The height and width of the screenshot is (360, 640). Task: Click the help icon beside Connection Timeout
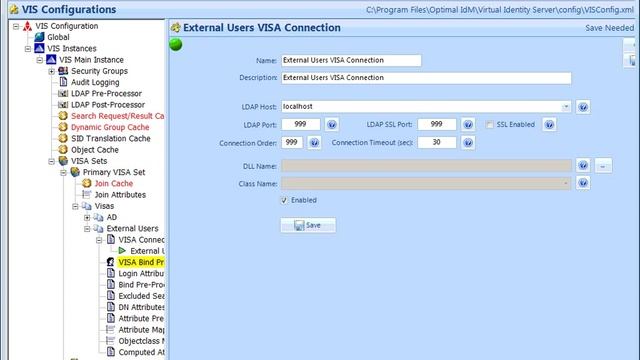click(x=468, y=142)
